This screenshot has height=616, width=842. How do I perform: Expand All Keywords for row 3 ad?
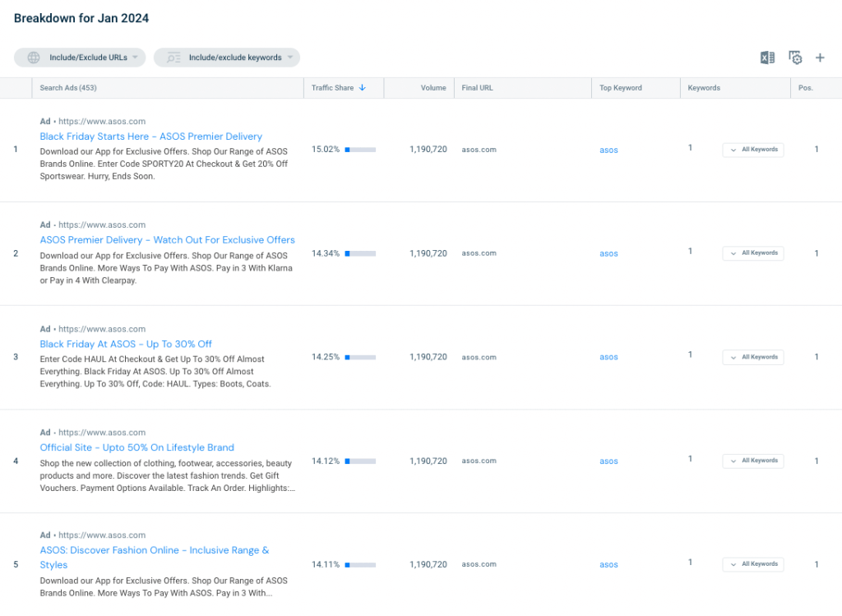point(752,357)
